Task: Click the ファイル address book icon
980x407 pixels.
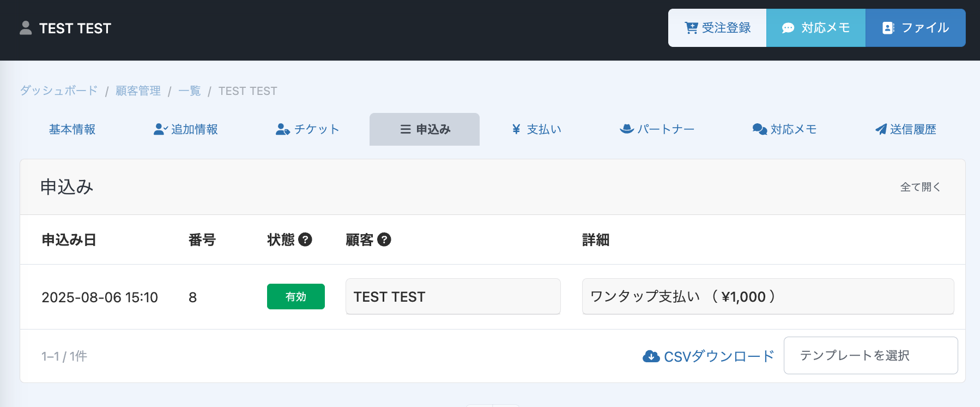Action: [888, 28]
